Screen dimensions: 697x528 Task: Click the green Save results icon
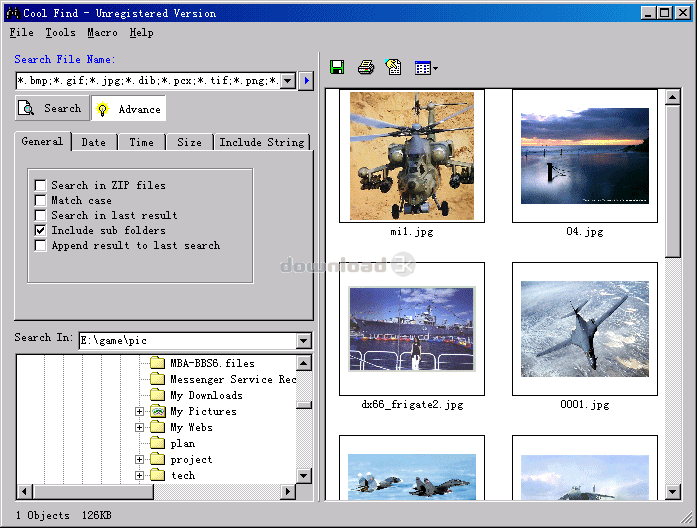(337, 68)
